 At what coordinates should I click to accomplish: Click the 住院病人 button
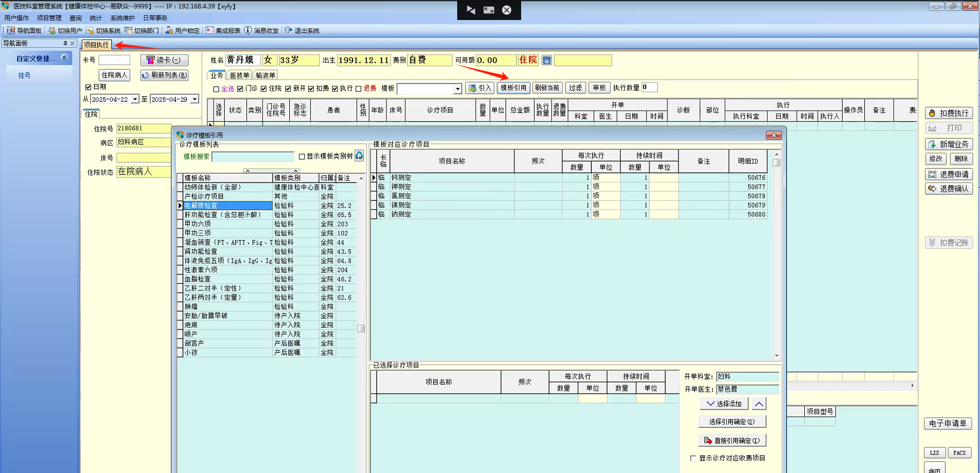115,75
